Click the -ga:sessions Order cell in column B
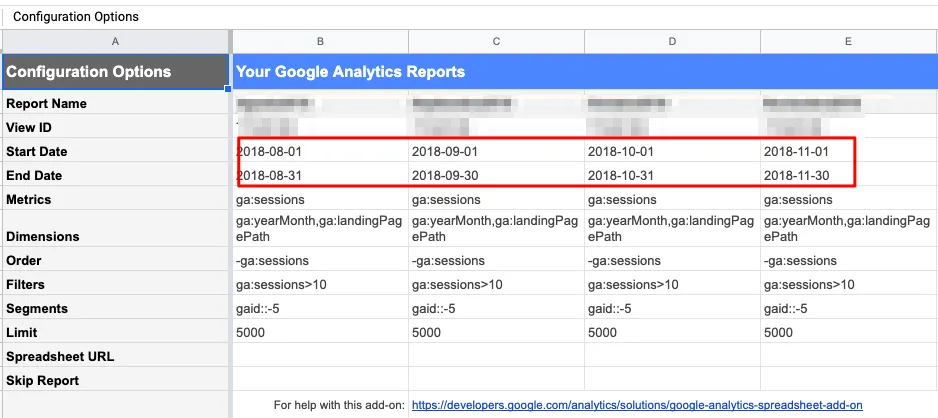The width and height of the screenshot is (938, 418). 321,260
